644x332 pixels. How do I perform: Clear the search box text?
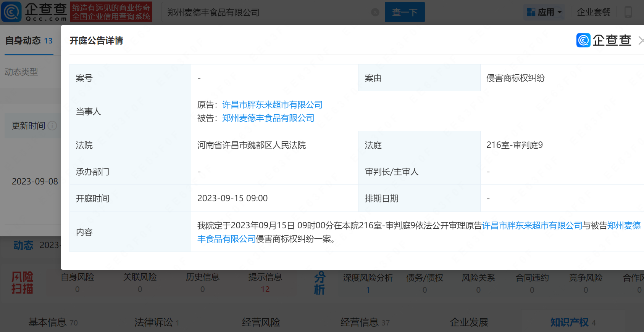(x=375, y=12)
